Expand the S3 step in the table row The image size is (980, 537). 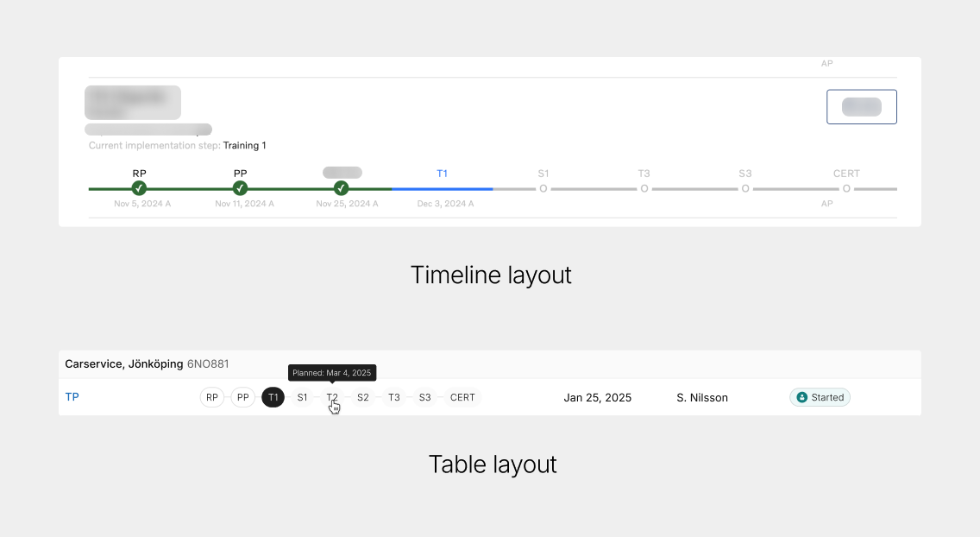tap(424, 397)
